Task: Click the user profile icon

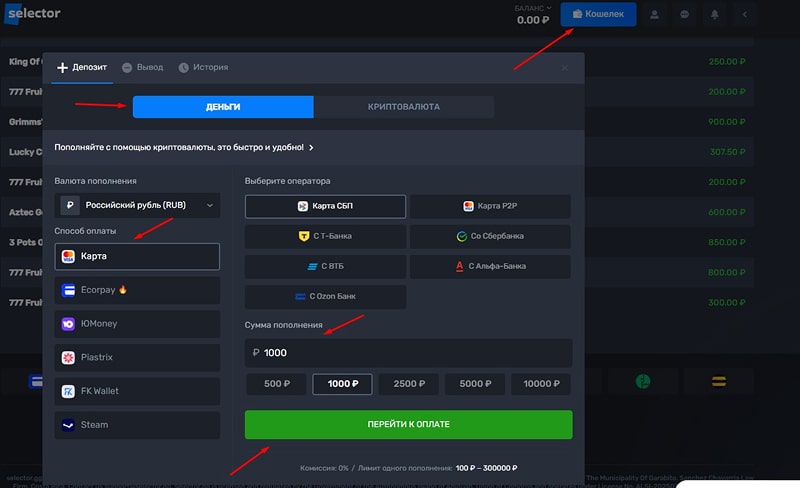Action: [654, 14]
